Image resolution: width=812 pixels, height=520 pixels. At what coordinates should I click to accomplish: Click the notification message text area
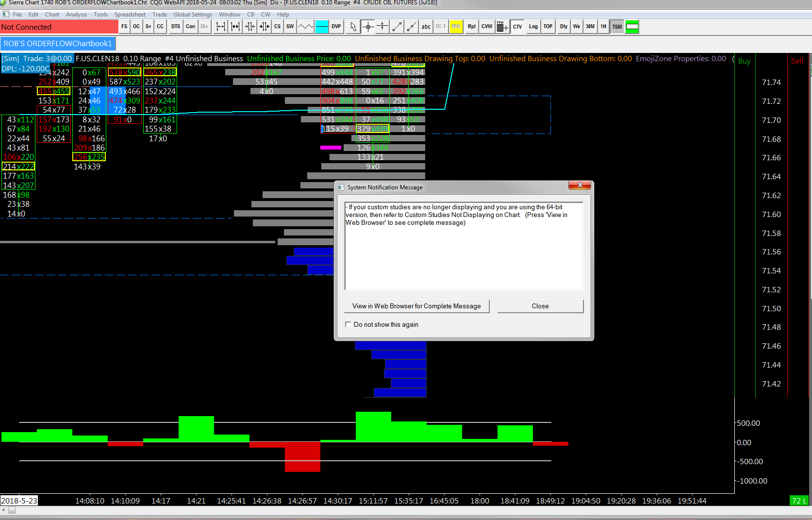(x=464, y=246)
